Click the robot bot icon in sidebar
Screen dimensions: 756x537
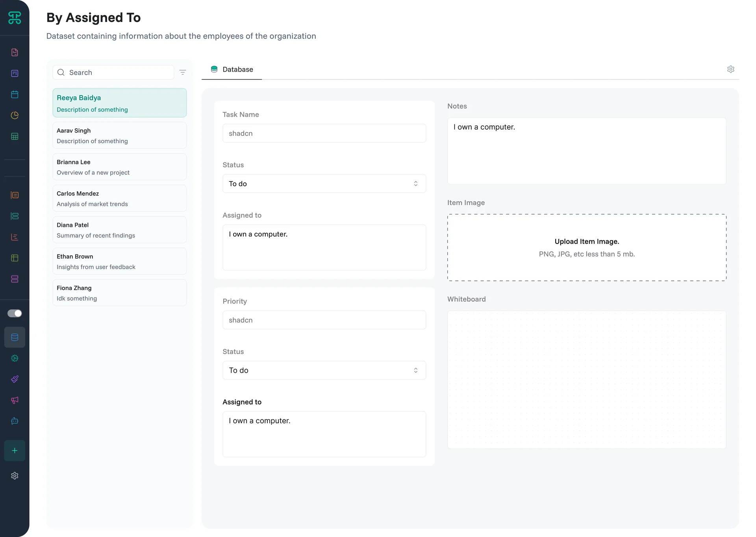coord(15,421)
